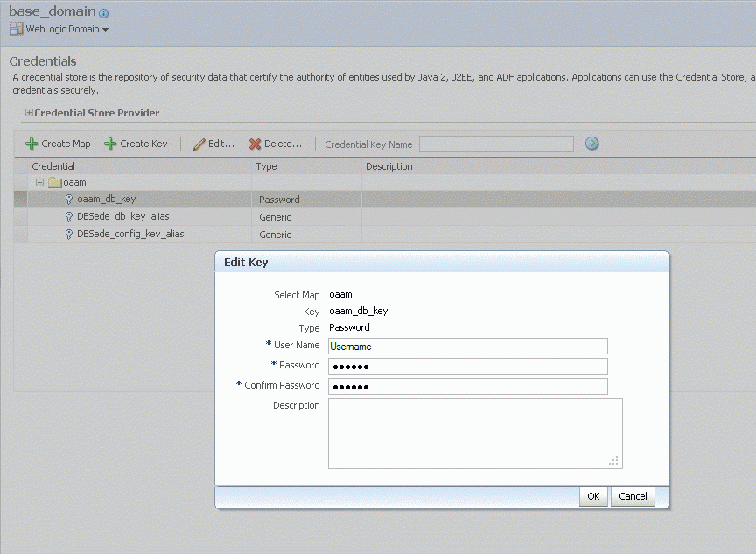Expand the Credential Store Provider section

coord(29,112)
